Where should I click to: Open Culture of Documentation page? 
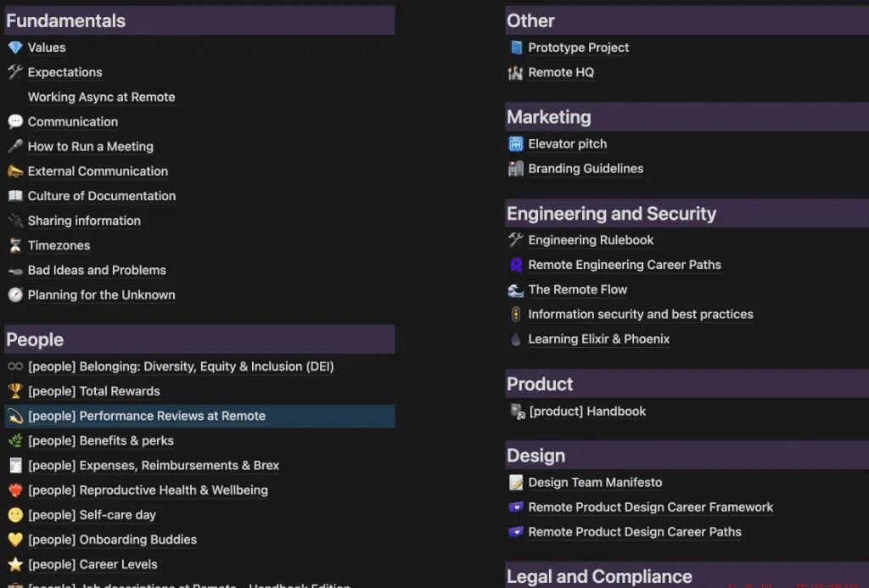[x=101, y=196]
